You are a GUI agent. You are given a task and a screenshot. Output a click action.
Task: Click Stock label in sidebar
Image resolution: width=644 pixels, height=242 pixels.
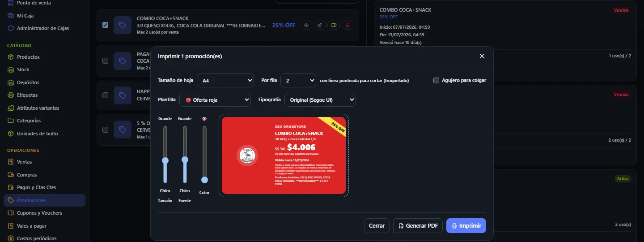click(x=23, y=69)
